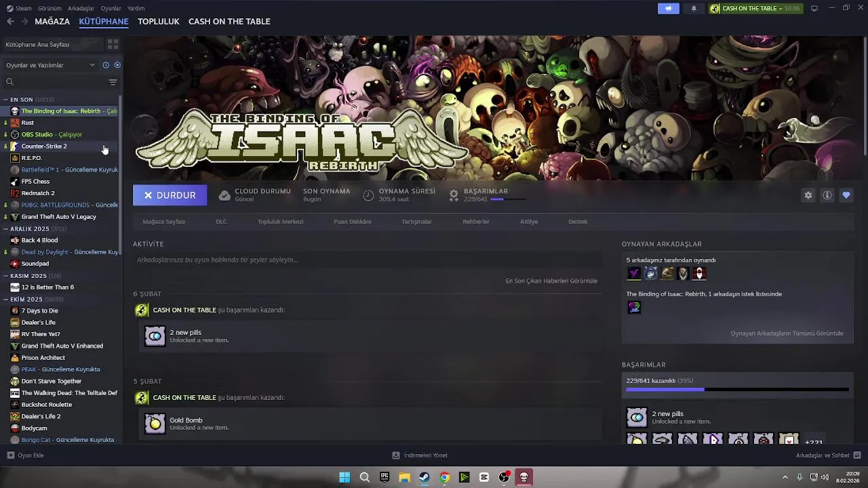Open the game info icon
This screenshot has height=488, width=868.
(827, 195)
